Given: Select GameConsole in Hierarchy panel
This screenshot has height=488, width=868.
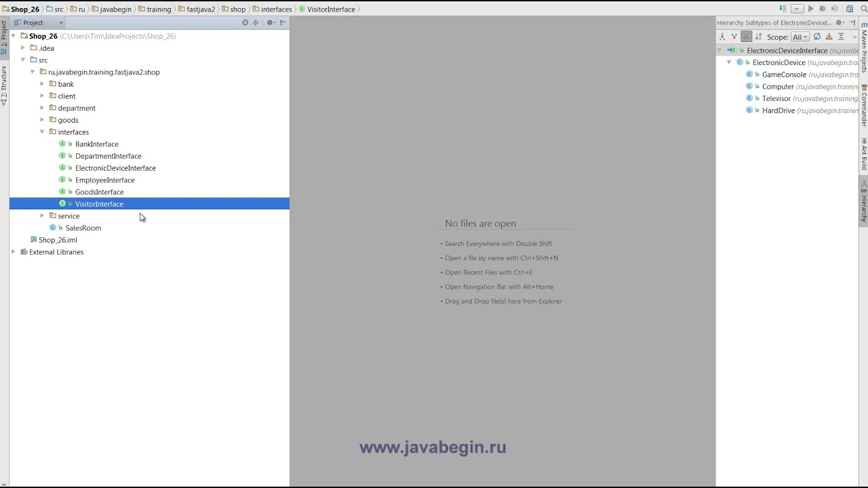Looking at the screenshot, I should (784, 75).
